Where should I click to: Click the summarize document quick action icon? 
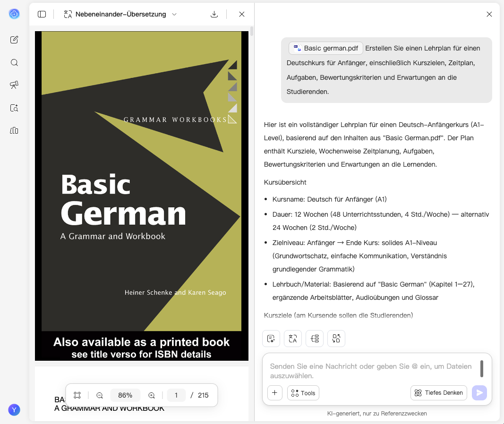[x=271, y=339]
